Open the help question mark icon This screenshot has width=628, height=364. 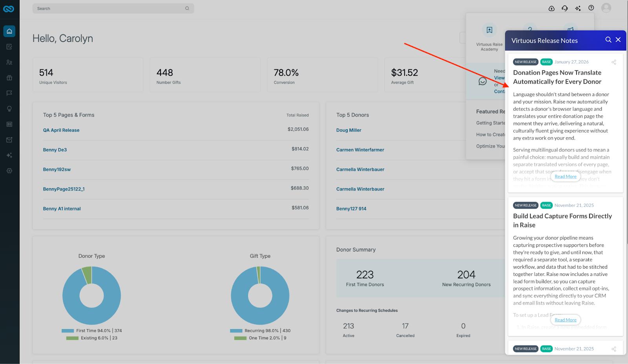coord(591,8)
